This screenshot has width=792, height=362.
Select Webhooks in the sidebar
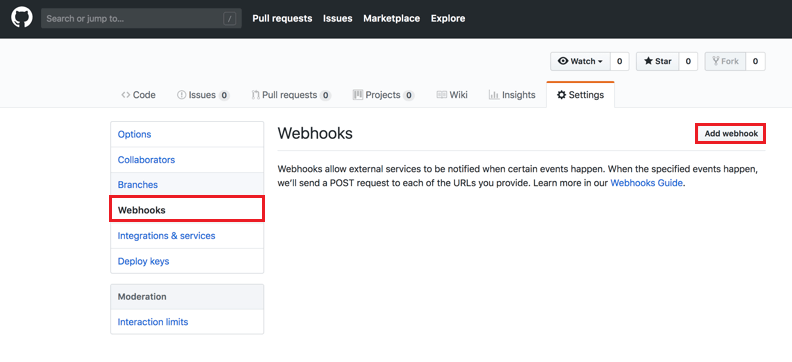[187, 210]
